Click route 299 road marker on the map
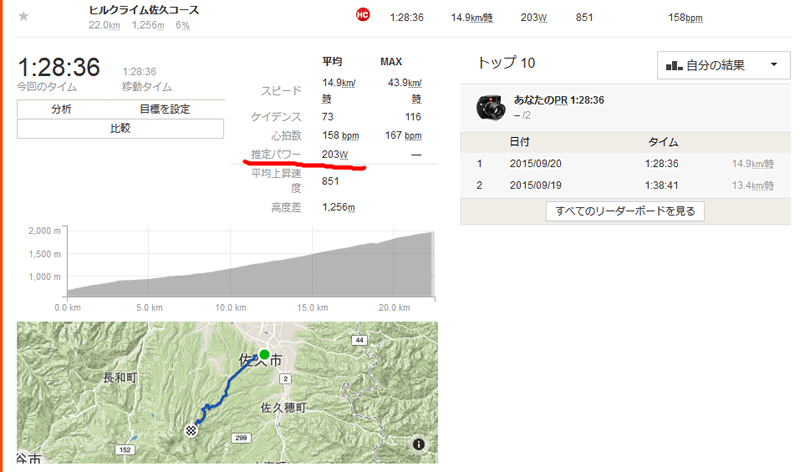Screen dimensions: 800x472 [241, 438]
